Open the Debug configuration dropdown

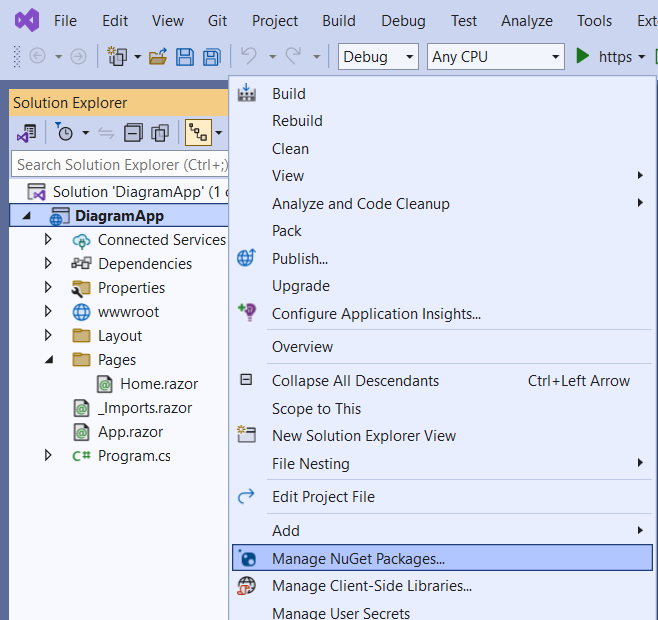point(378,56)
